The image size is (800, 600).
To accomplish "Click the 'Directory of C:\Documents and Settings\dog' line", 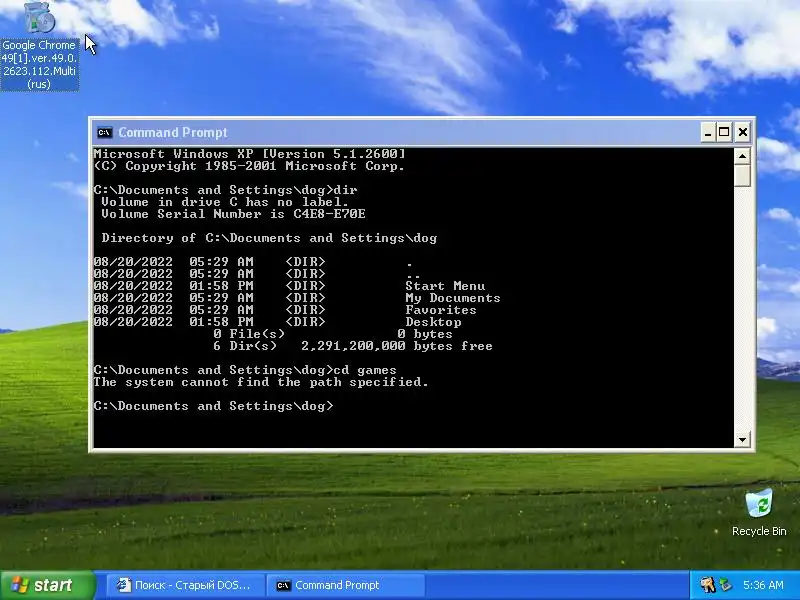I will [x=269, y=238].
